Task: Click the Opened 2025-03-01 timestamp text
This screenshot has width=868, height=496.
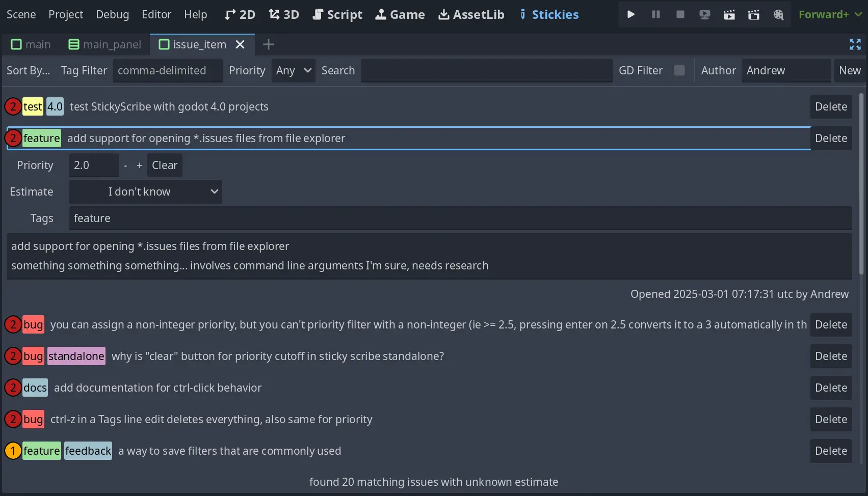Action: 740,294
